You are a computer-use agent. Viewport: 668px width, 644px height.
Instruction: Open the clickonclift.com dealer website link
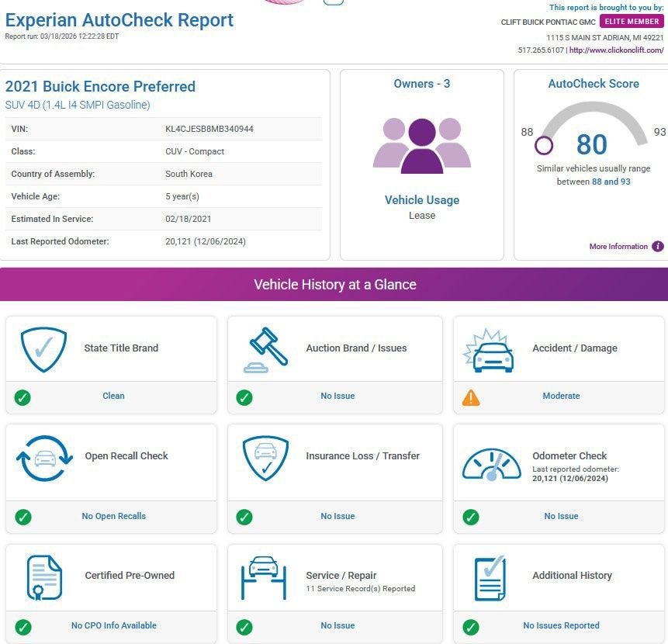(617, 50)
